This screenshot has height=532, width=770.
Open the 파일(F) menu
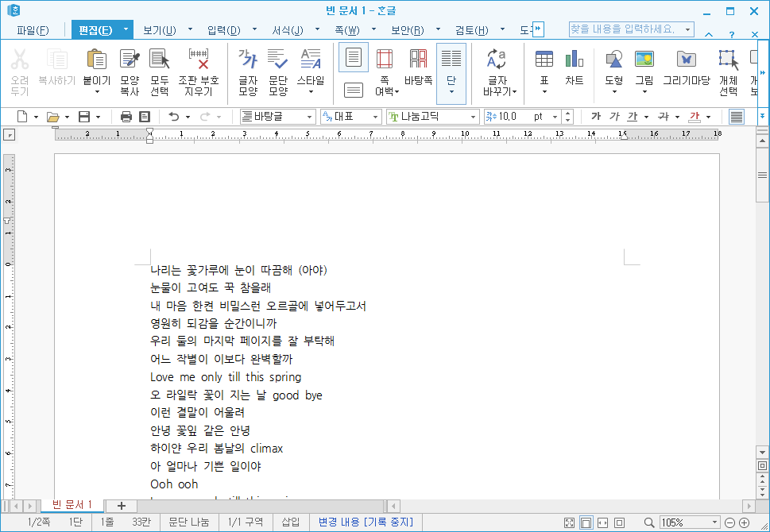tap(33, 30)
